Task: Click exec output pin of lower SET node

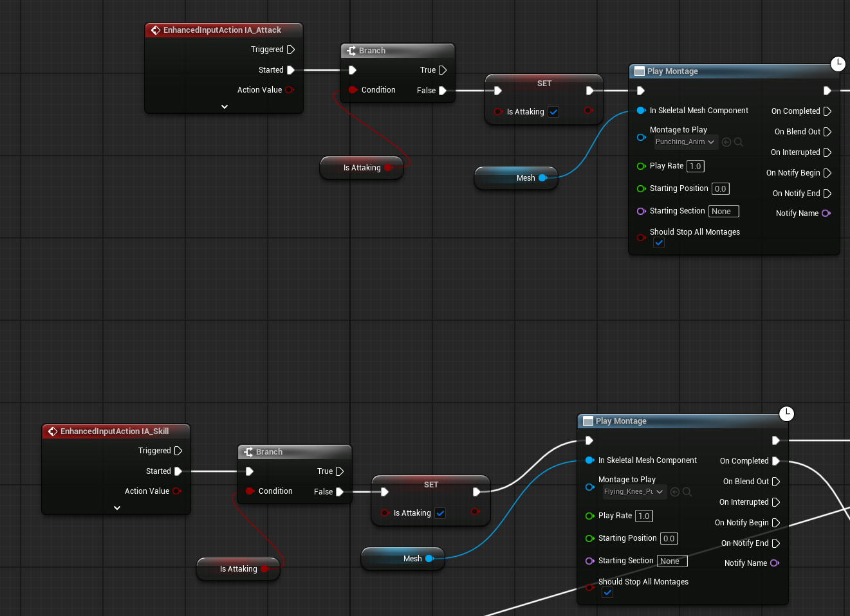Action: click(476, 492)
